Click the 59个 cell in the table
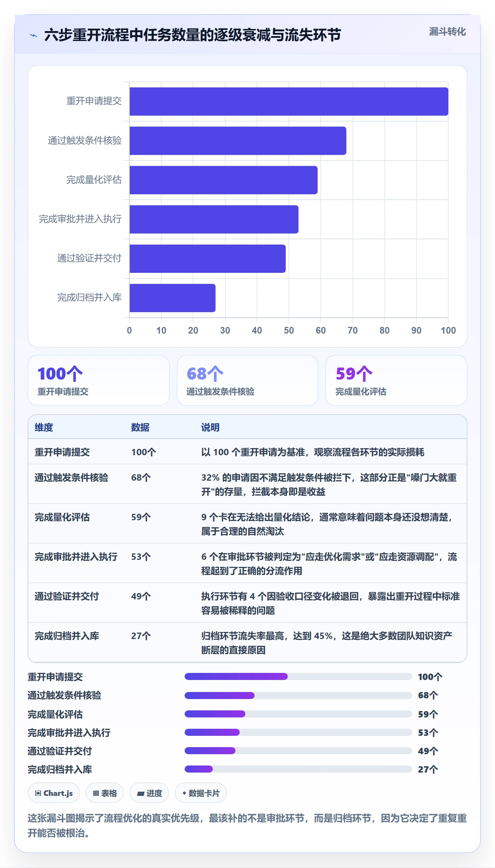 [x=141, y=517]
